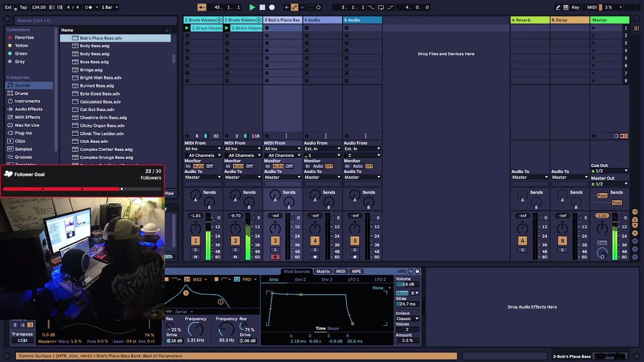This screenshot has height=362, width=644.
Task: Open the MIDI map mode
Action: pos(592,7)
